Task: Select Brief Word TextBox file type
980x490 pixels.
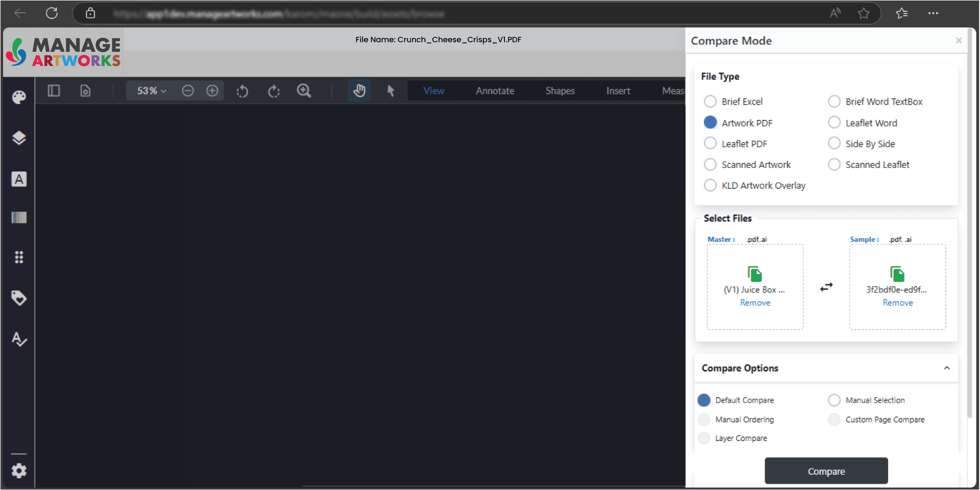Action: tap(834, 102)
